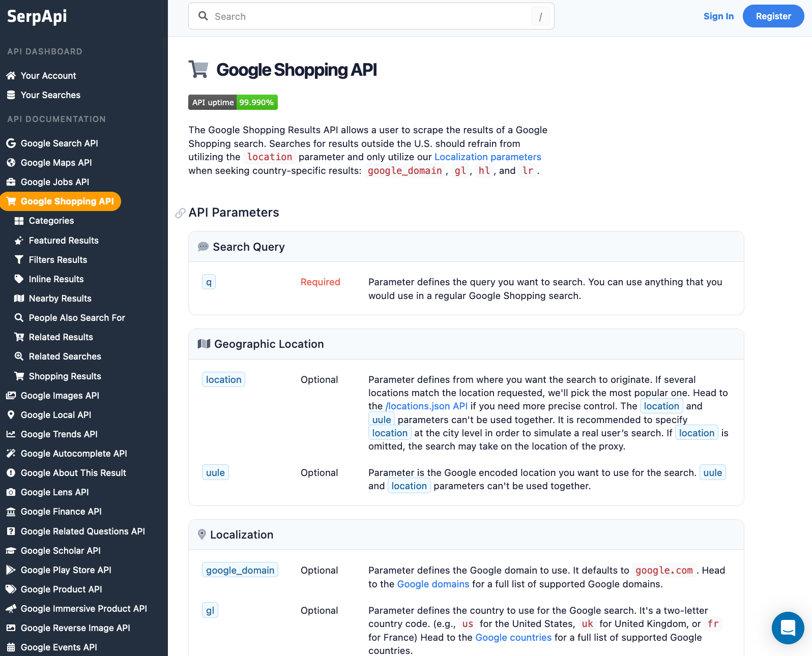
Task: Click the q parameter tag
Action: pos(209,282)
